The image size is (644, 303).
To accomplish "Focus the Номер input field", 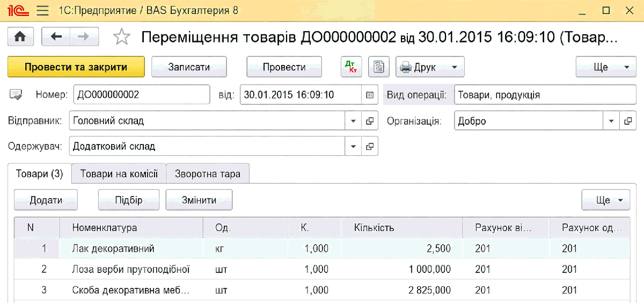I will [x=142, y=95].
